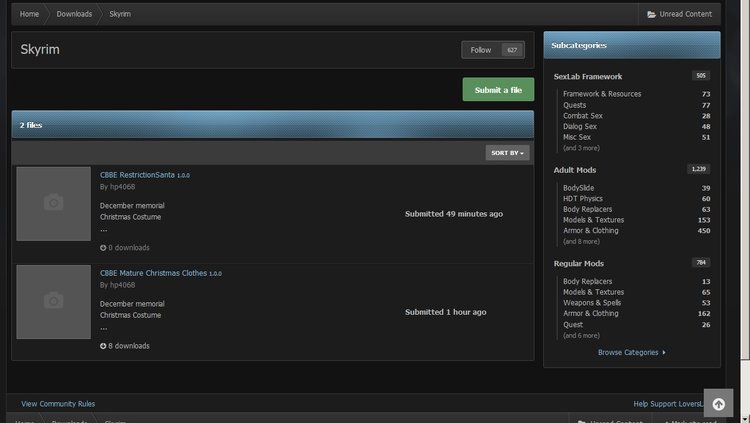Open Body Replacers under Adult Mods
The height and width of the screenshot is (423, 750).
587,209
